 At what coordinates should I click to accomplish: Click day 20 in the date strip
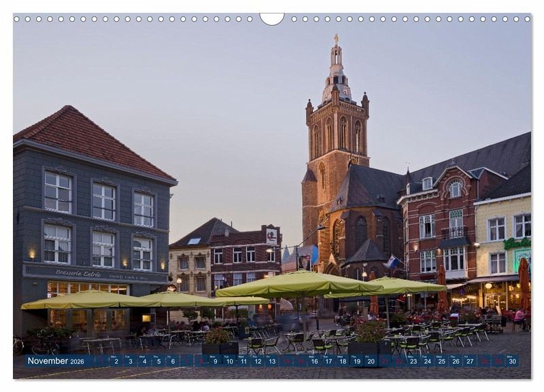pyautogui.click(x=371, y=361)
